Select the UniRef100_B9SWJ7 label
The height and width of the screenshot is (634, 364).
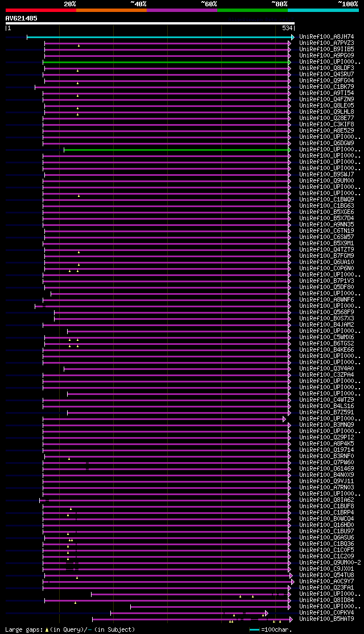tap(327, 175)
